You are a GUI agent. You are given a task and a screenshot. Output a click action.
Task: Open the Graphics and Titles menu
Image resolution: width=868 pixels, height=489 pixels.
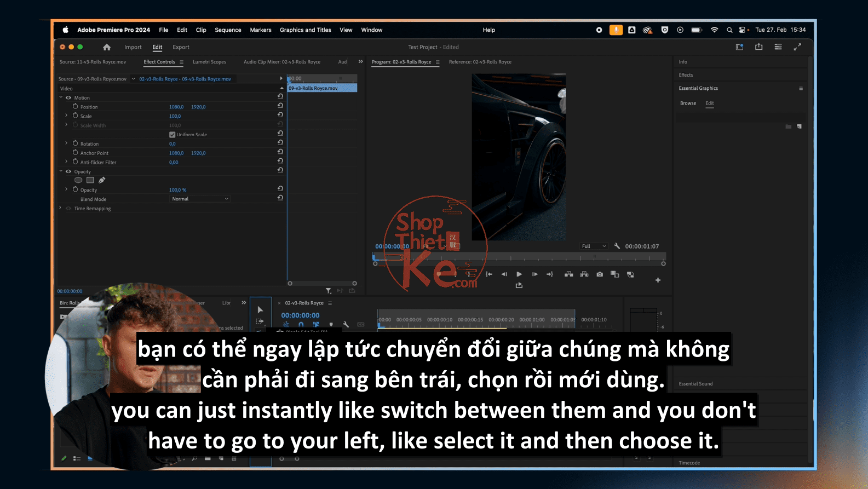[x=306, y=30]
